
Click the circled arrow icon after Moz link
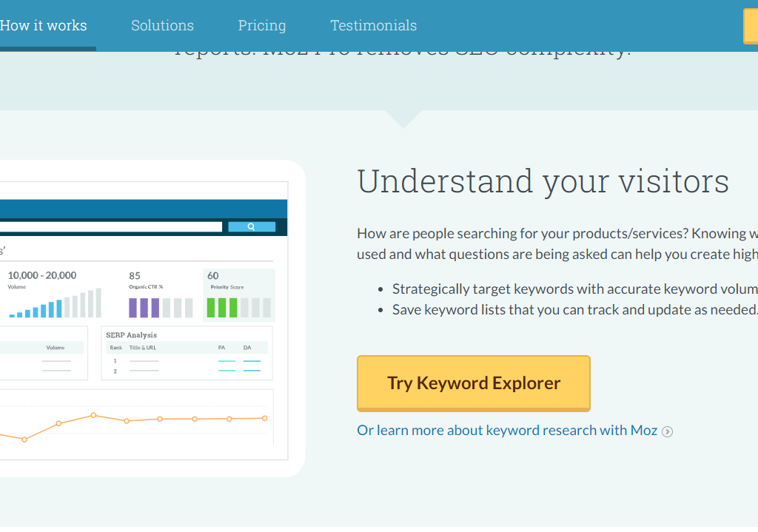(x=667, y=431)
